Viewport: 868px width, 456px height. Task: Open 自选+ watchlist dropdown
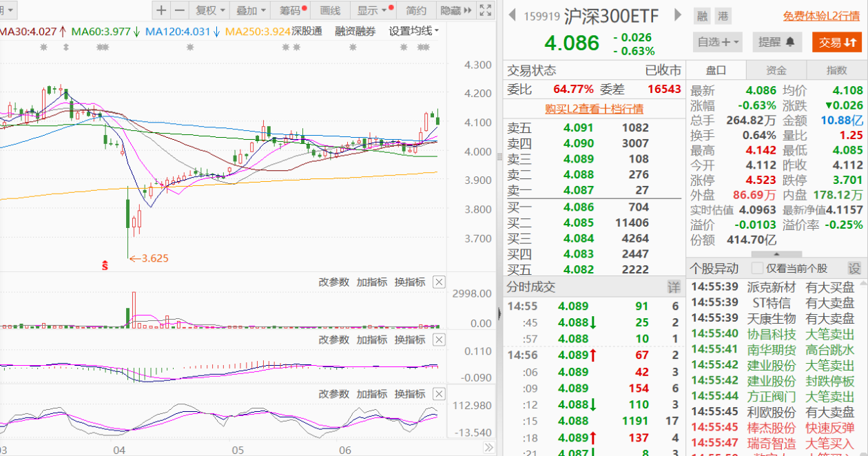pos(719,42)
